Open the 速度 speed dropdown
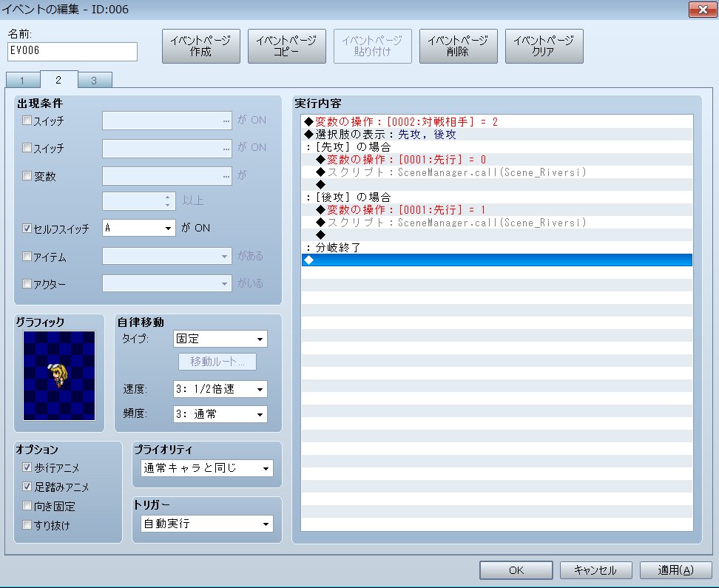 point(220,389)
